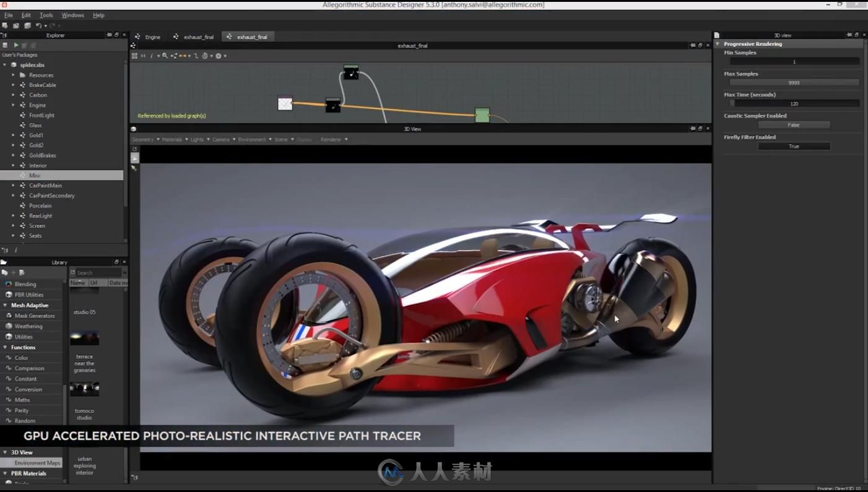Select the terrace near the granaries thumbnail
Screen dimensions: 868x492
84,338
